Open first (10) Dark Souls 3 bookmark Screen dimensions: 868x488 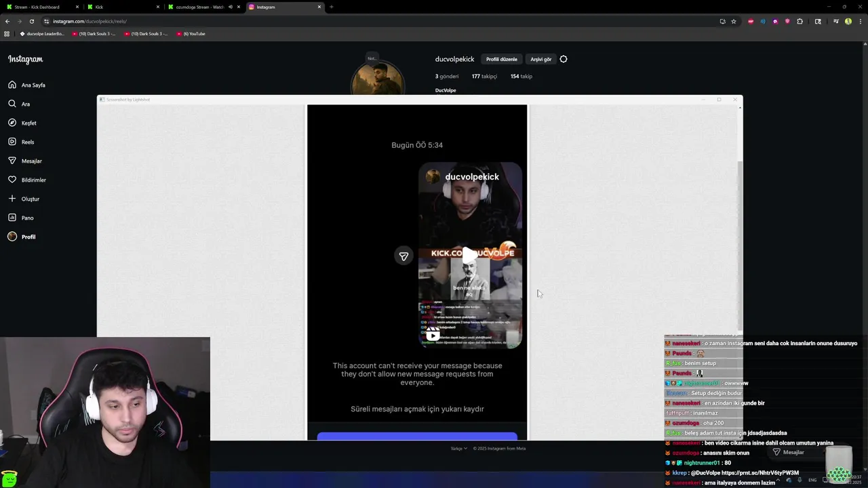click(94, 33)
